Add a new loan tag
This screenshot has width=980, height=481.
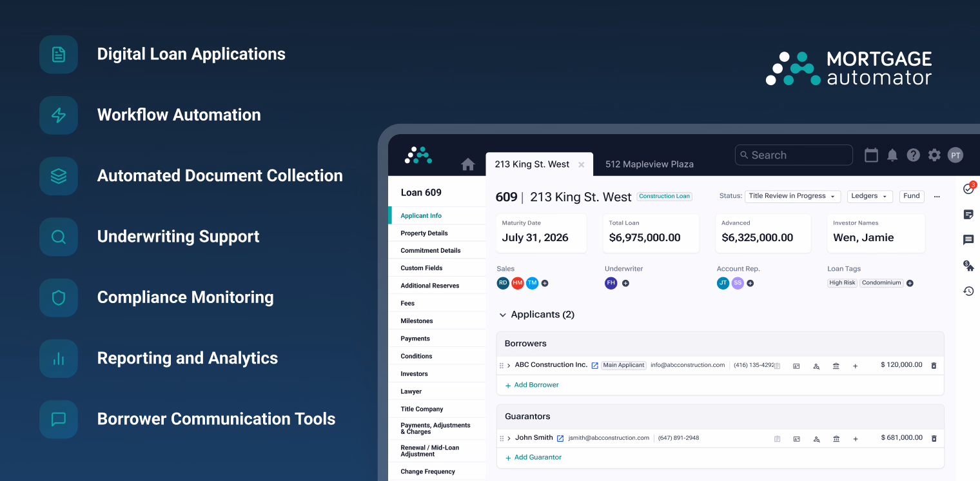[x=910, y=283]
